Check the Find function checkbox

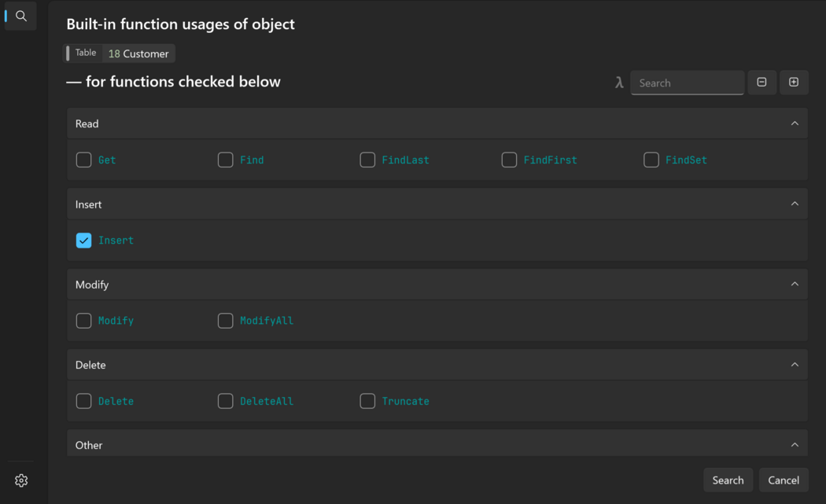coord(226,160)
